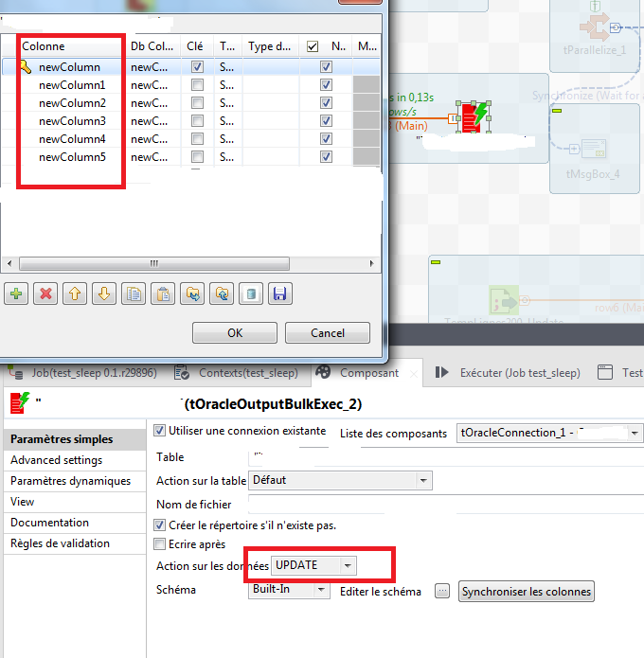Switch to the Contexts(test_sleep) tab
Screen dimensions: 644x658
coord(237,373)
